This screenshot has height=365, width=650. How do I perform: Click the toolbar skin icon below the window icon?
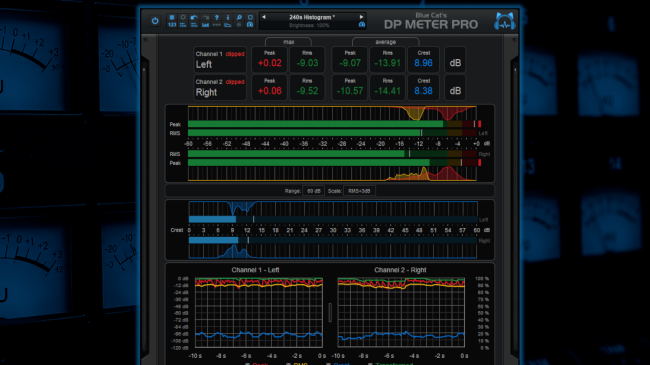tap(250, 25)
